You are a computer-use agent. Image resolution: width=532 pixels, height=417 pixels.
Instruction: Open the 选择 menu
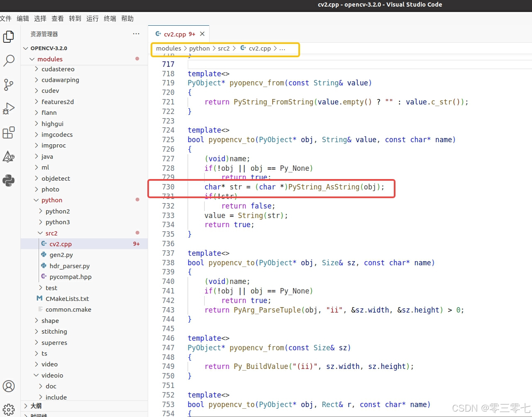40,19
